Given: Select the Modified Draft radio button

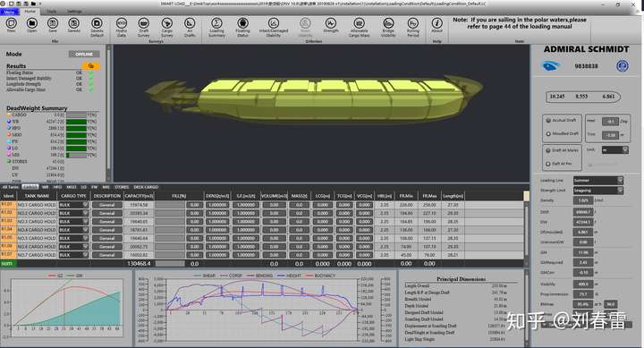Looking at the screenshot, I should tap(548, 134).
